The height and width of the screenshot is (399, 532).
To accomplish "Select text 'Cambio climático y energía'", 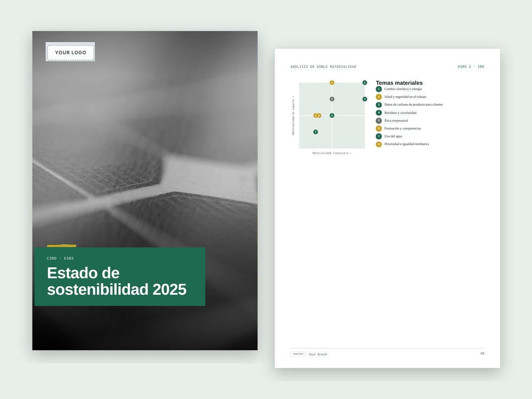I will [x=403, y=89].
